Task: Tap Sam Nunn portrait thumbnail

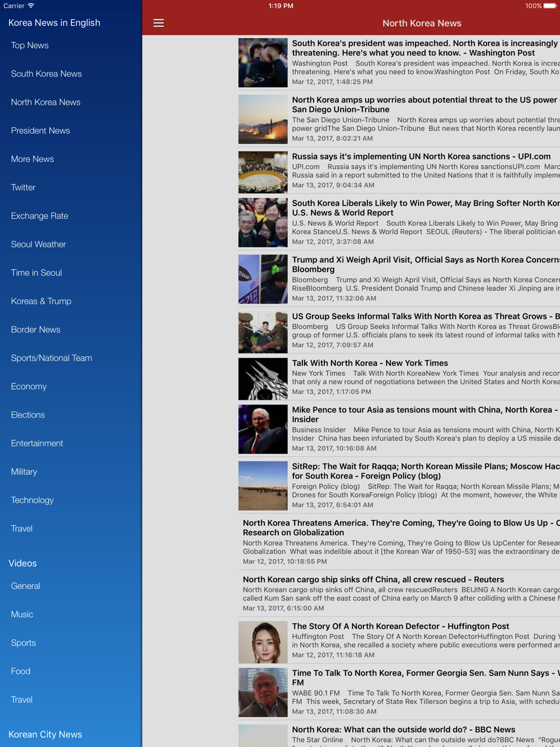Action: click(x=263, y=693)
